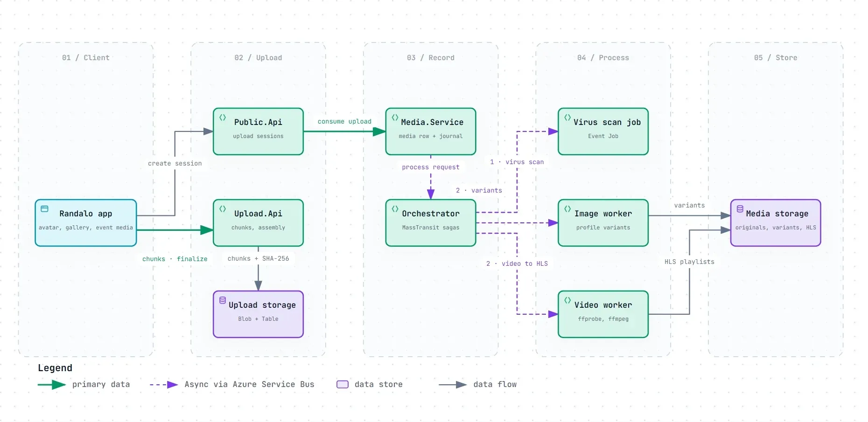Click the 'ffprobe, ffmpeg' subtitle text
This screenshot has height=422, width=868.
point(603,319)
